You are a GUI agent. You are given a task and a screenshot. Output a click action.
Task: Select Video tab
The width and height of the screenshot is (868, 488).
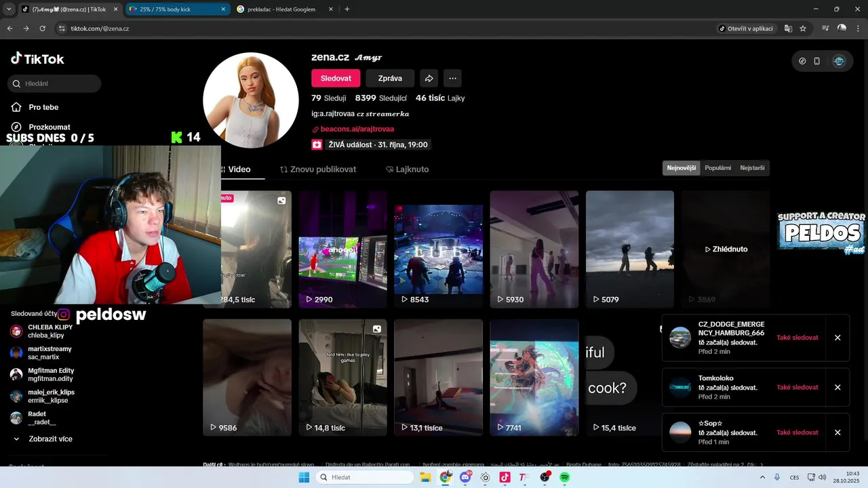[x=237, y=169]
